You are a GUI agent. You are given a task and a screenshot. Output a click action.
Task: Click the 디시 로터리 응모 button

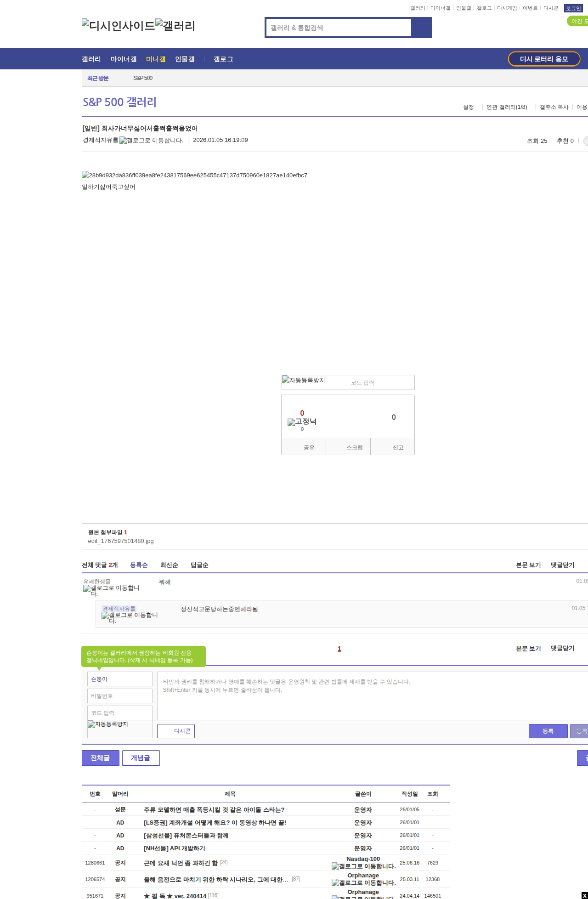point(544,59)
